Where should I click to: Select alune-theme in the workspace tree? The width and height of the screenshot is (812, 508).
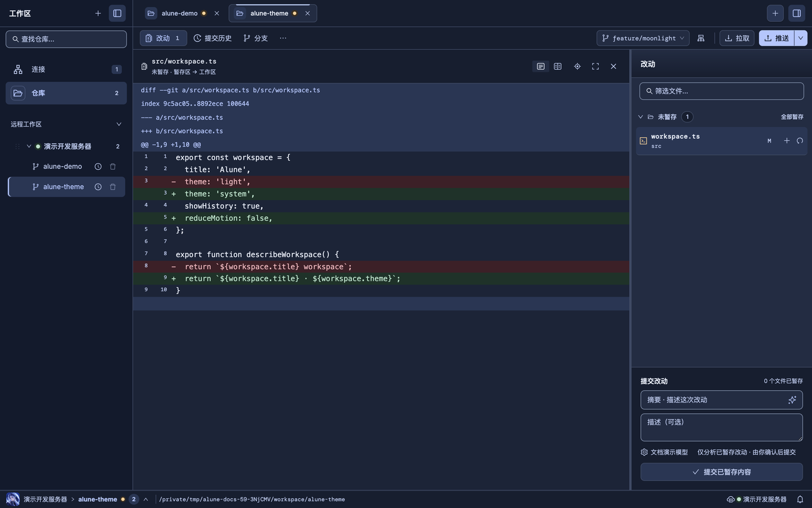(x=63, y=187)
